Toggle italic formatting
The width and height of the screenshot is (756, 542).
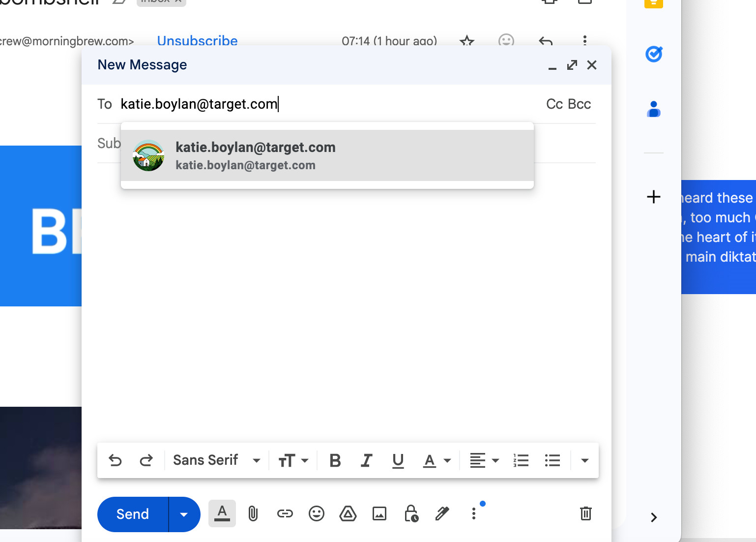[x=366, y=460]
